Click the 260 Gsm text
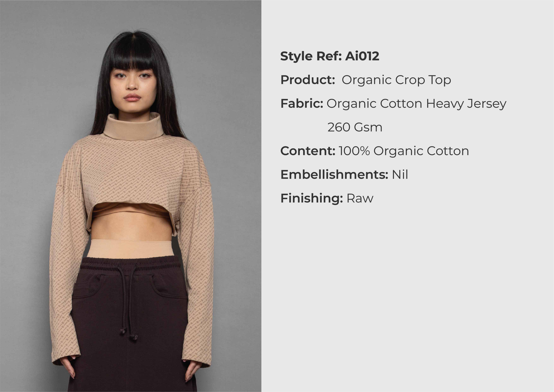This screenshot has width=554, height=392. pos(355,127)
